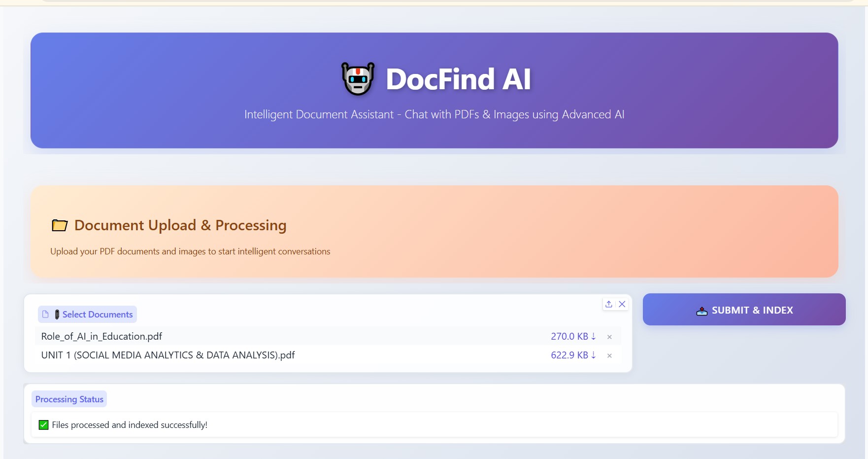Click the folder icon beside Document Upload & Processing

60,225
